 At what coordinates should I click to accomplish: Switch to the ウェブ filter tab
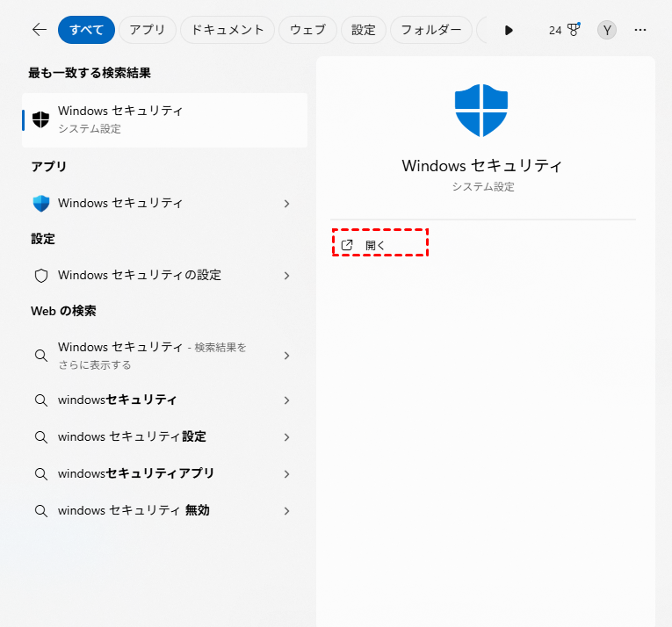point(307,30)
